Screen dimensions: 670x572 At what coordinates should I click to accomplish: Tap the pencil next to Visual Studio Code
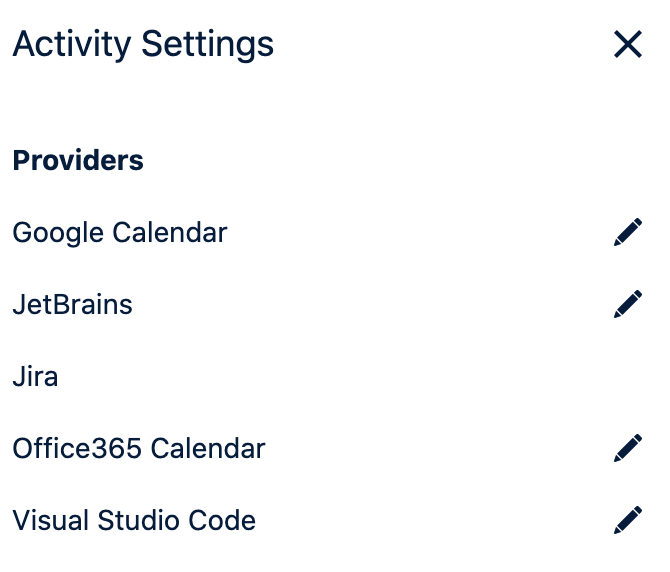click(628, 520)
